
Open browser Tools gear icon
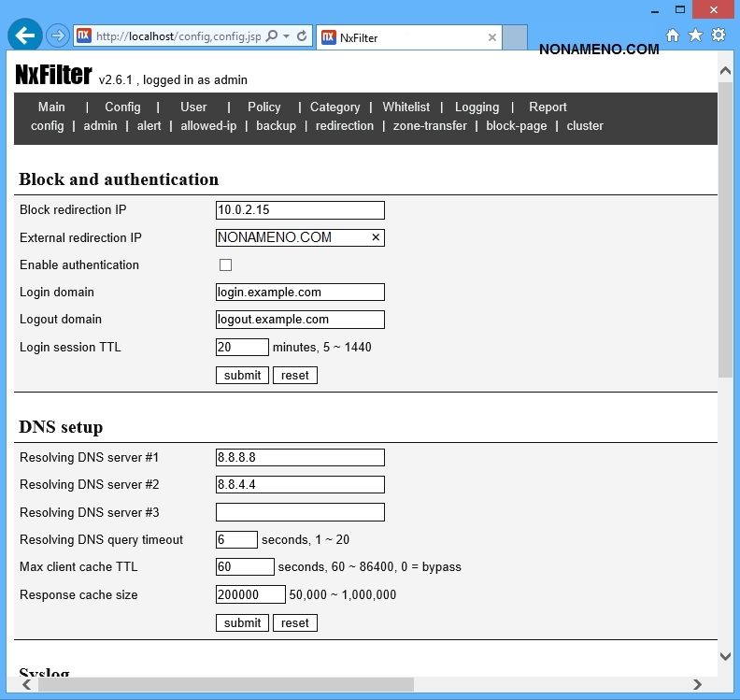[719, 35]
